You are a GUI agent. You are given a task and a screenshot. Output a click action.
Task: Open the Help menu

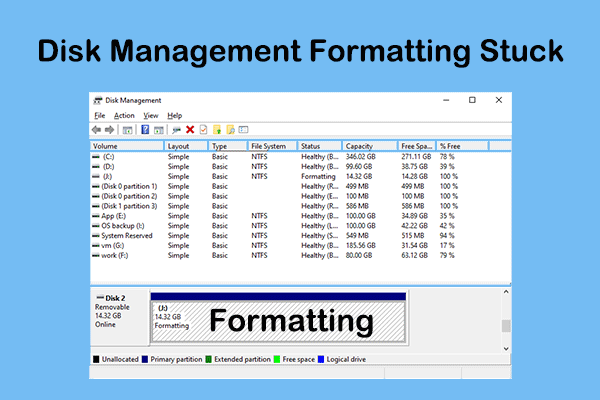point(174,115)
